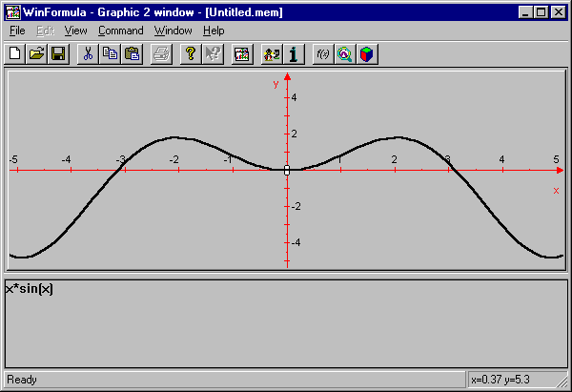The image size is (572, 392).
Task: Open the Command menu
Action: (x=120, y=31)
